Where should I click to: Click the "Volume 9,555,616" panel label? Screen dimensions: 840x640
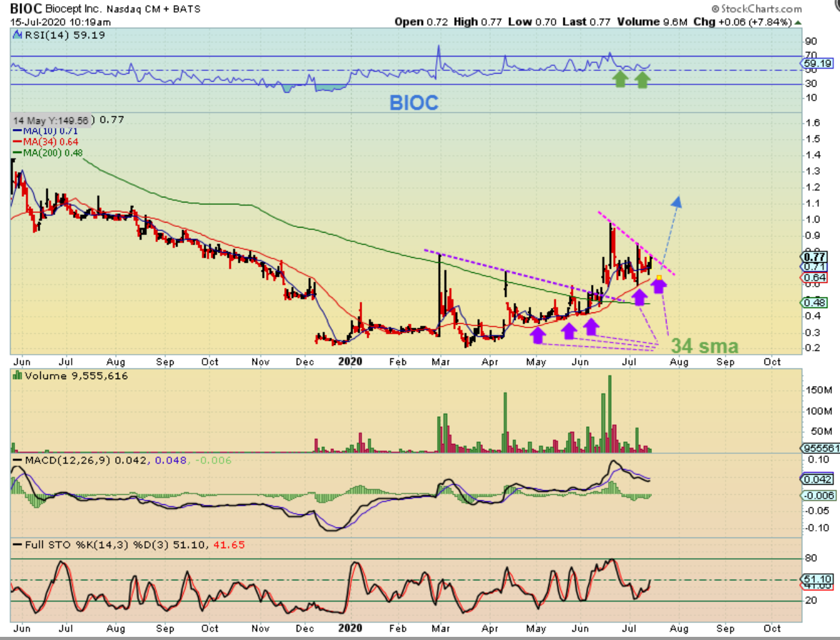pos(76,375)
